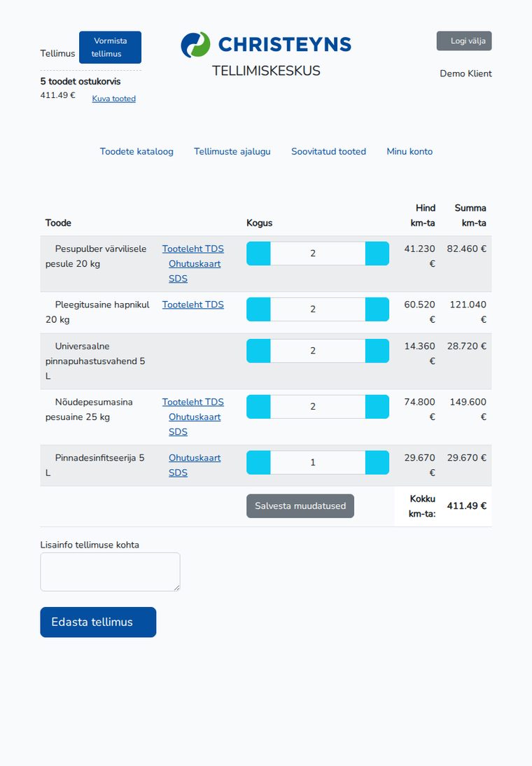Log out with Logi välja button
The width and height of the screenshot is (532, 766).
pos(464,41)
